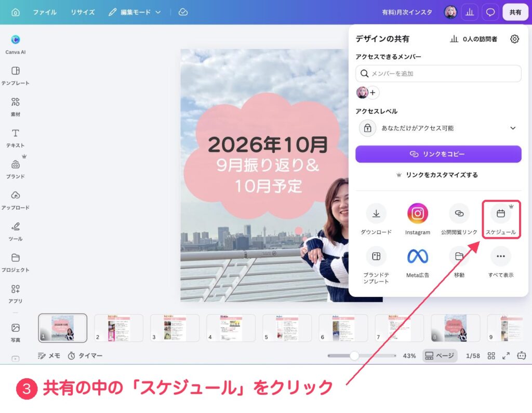Expand the access level dropdown

pyautogui.click(x=438, y=128)
